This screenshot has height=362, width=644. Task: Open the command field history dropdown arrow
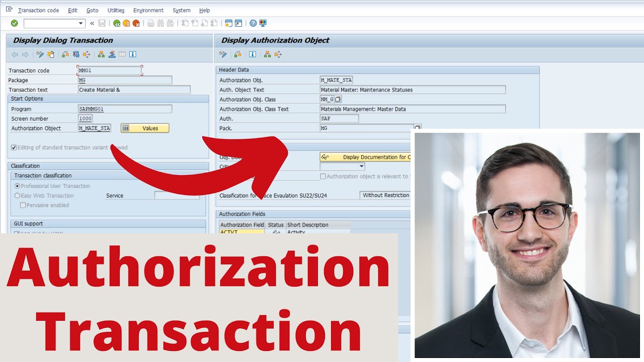click(82, 23)
